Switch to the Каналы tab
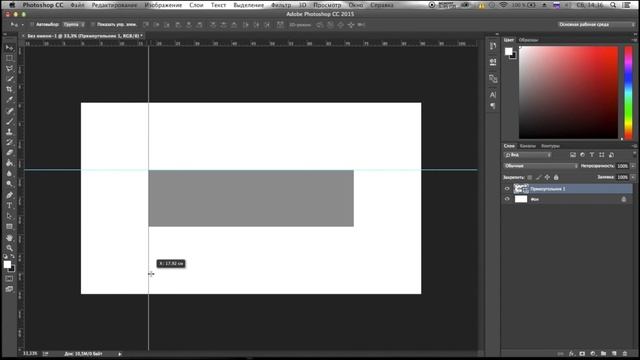Image resolution: width=640 pixels, height=360 pixels. tap(528, 146)
